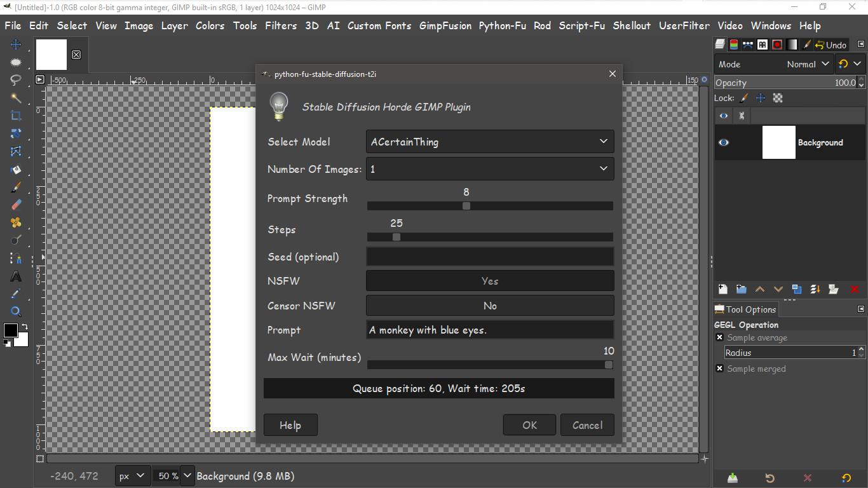868x488 pixels.
Task: Open the Filters menu
Action: click(281, 26)
